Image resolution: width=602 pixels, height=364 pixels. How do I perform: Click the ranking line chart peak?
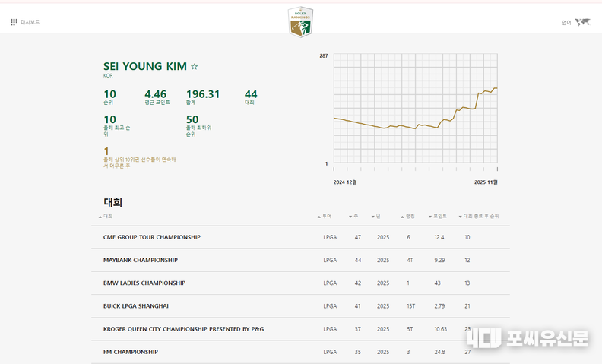[x=495, y=89]
